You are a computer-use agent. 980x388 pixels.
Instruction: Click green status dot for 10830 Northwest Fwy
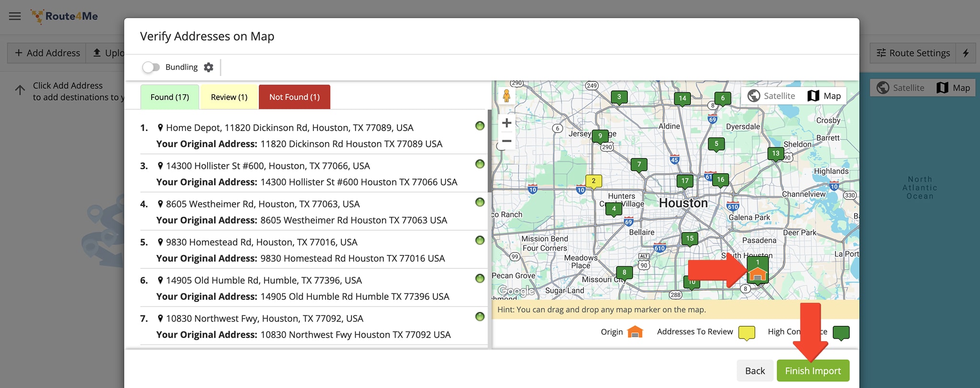[479, 317]
